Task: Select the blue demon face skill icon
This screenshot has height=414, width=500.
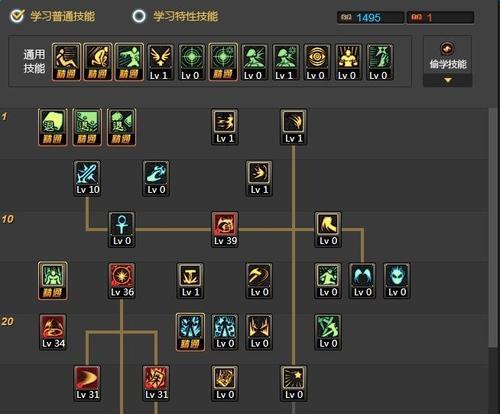Action: point(397,281)
